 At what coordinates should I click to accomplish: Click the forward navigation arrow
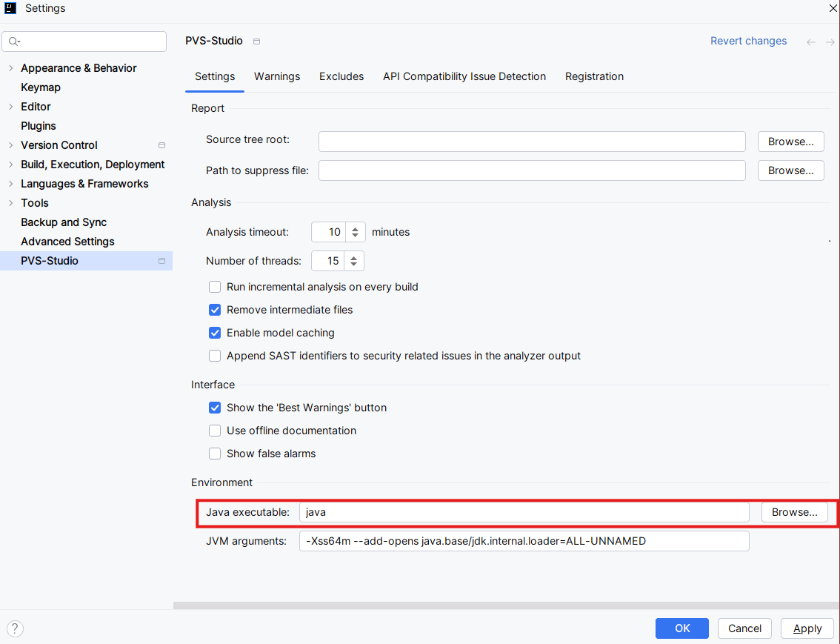(830, 42)
